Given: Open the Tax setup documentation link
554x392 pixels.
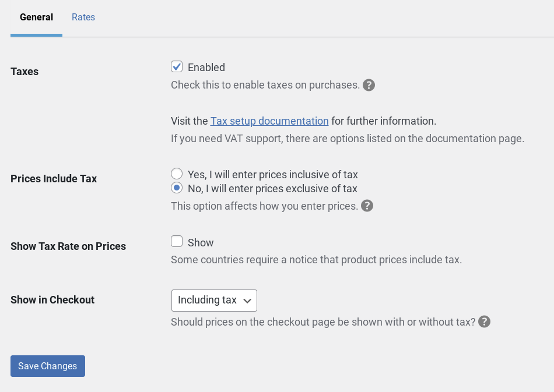Looking at the screenshot, I should [269, 121].
